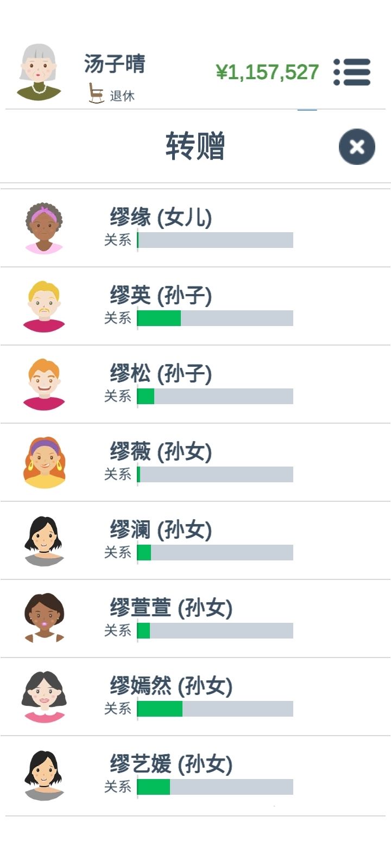Click 缪嫣然's relationship bar

(x=215, y=709)
